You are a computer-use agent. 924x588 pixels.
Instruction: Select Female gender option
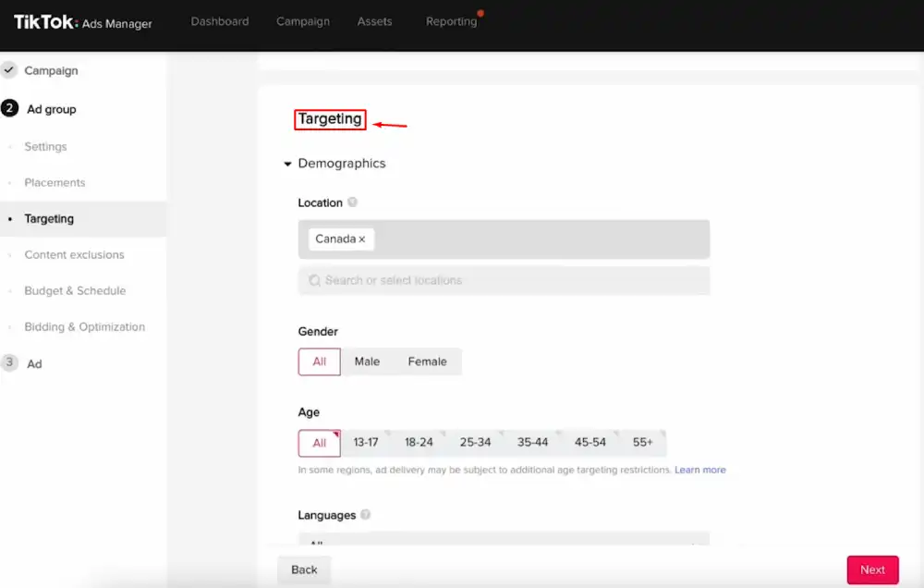427,361
